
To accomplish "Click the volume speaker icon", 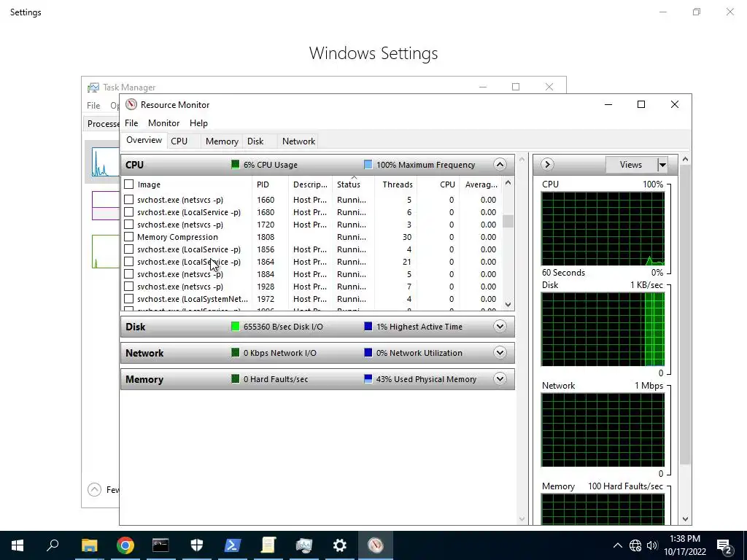I will 652,545.
